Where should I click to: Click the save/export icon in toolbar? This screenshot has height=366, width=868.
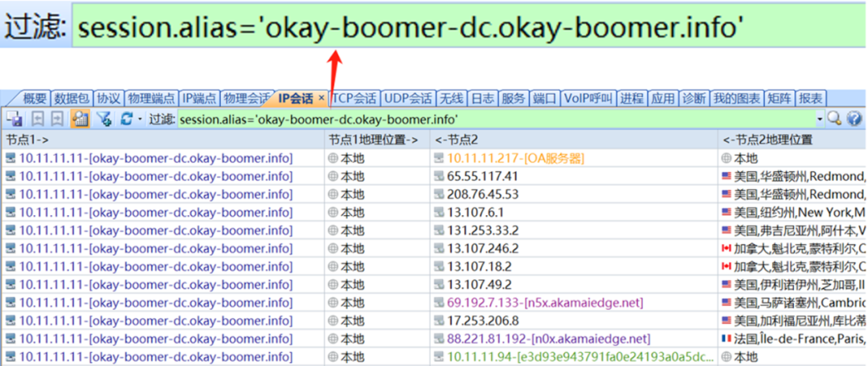pyautogui.click(x=14, y=119)
